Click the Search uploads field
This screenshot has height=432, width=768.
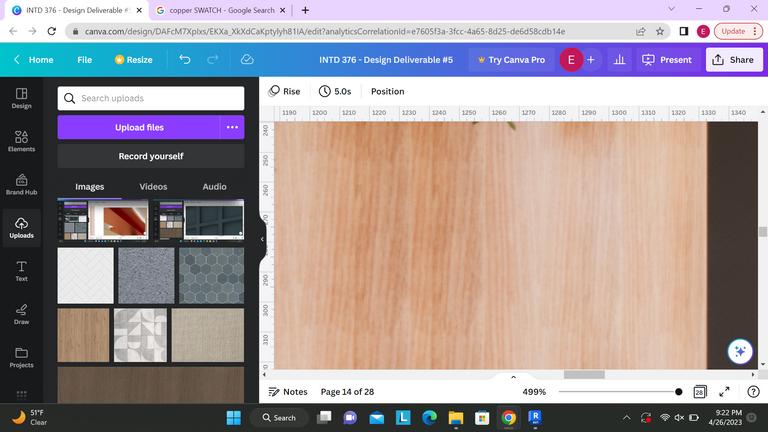151,98
